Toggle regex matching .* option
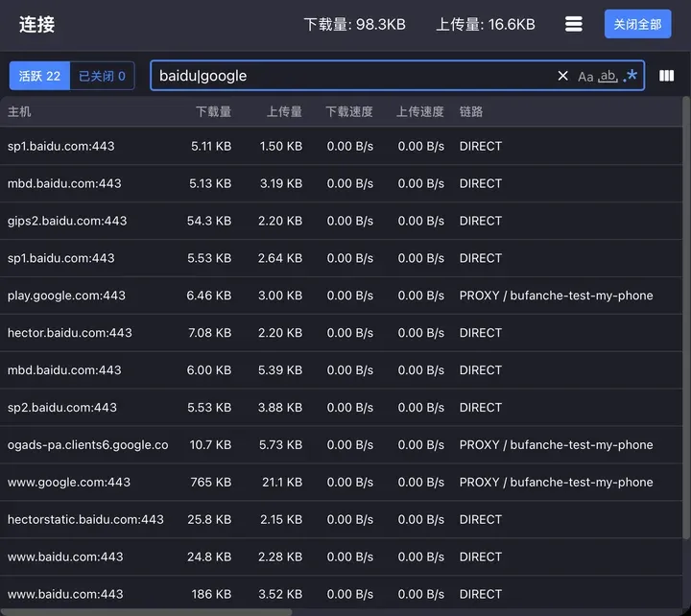Image resolution: width=691 pixels, height=616 pixels. 631,76
